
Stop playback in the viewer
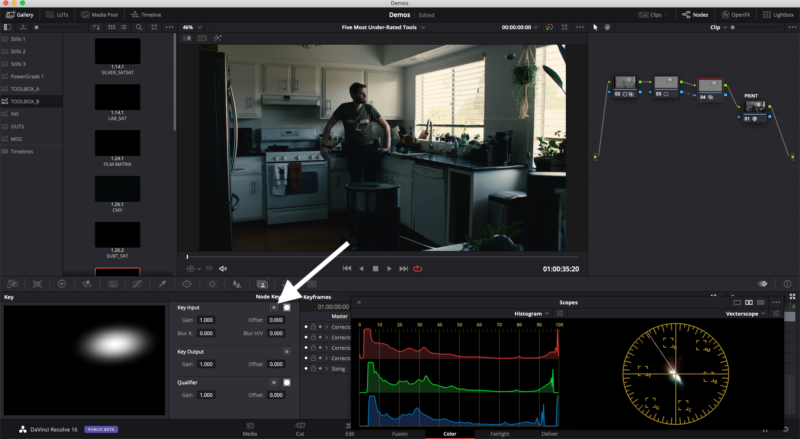[376, 269]
